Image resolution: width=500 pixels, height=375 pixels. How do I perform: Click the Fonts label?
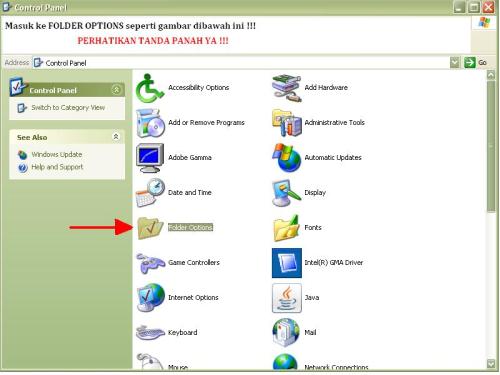(313, 228)
